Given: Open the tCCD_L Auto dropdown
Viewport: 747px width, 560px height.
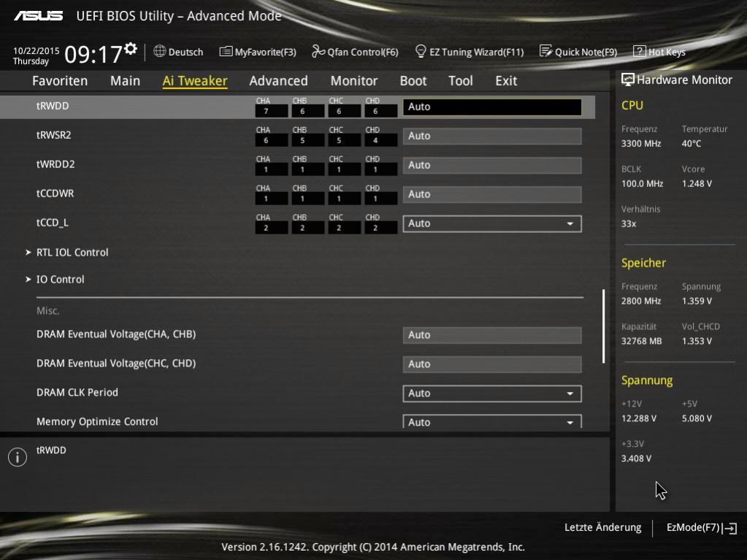Looking at the screenshot, I should pos(492,224).
